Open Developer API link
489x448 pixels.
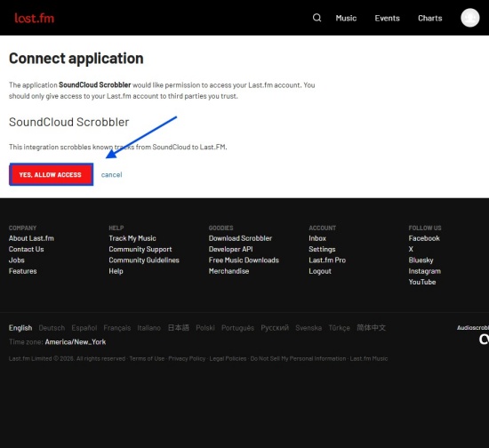[x=231, y=249]
